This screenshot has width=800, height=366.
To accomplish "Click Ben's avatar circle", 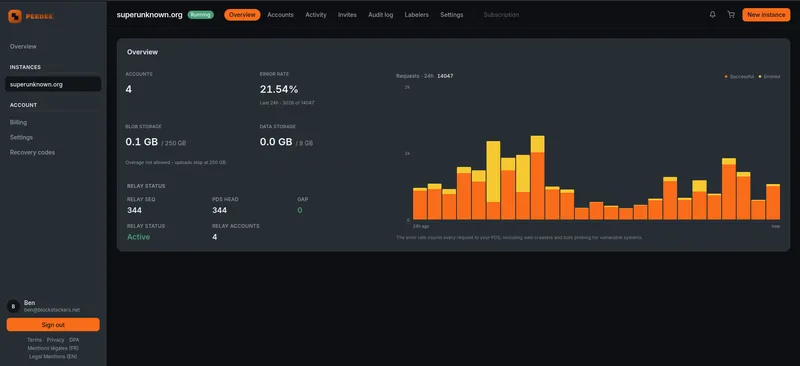I will 13,306.
